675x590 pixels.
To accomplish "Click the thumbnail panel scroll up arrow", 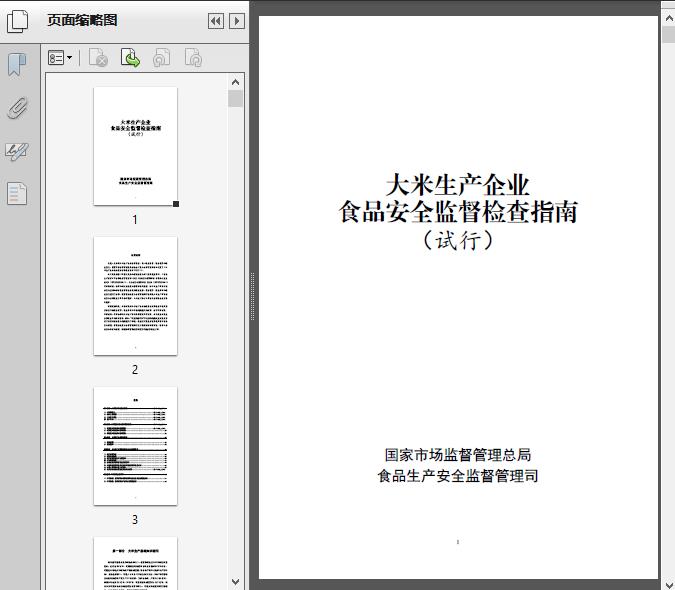I will coord(235,82).
